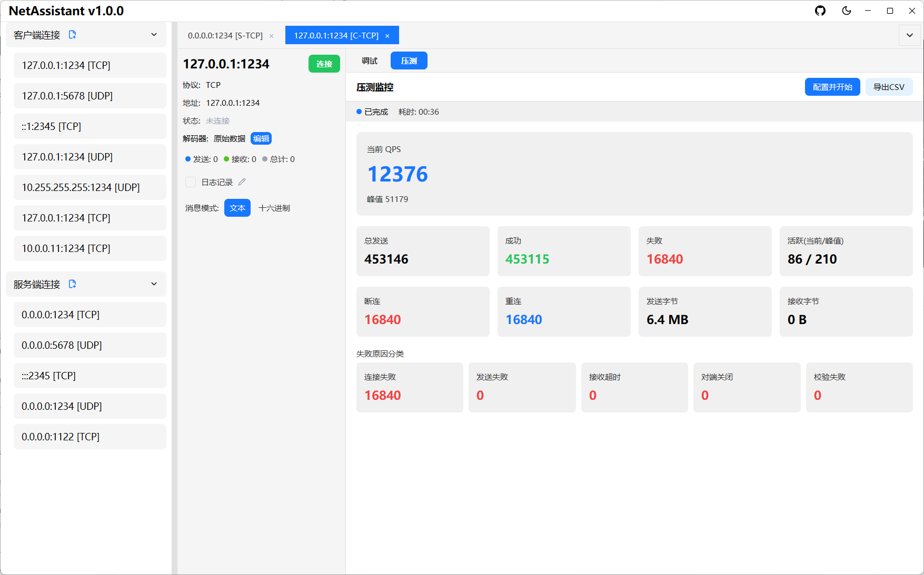Click the 接收字节 value 0 B
The width and height of the screenshot is (924, 575).
click(797, 319)
